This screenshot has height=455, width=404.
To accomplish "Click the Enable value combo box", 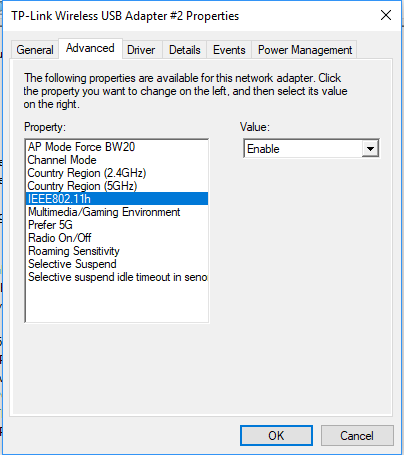I will (x=311, y=149).
